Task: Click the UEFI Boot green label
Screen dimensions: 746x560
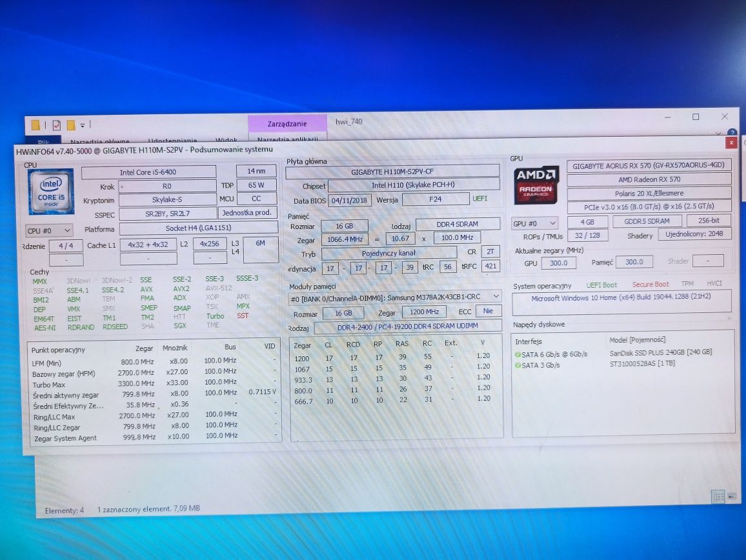Action: coord(601,285)
